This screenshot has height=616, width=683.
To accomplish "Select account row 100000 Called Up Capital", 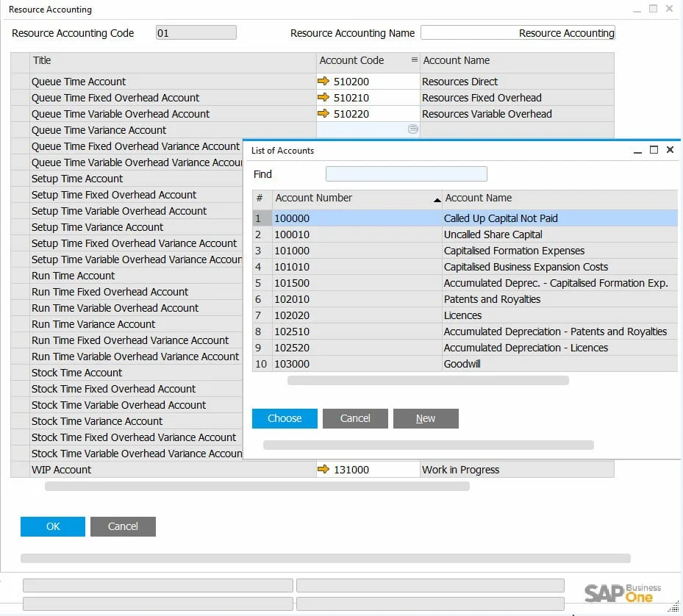I will pos(465,218).
